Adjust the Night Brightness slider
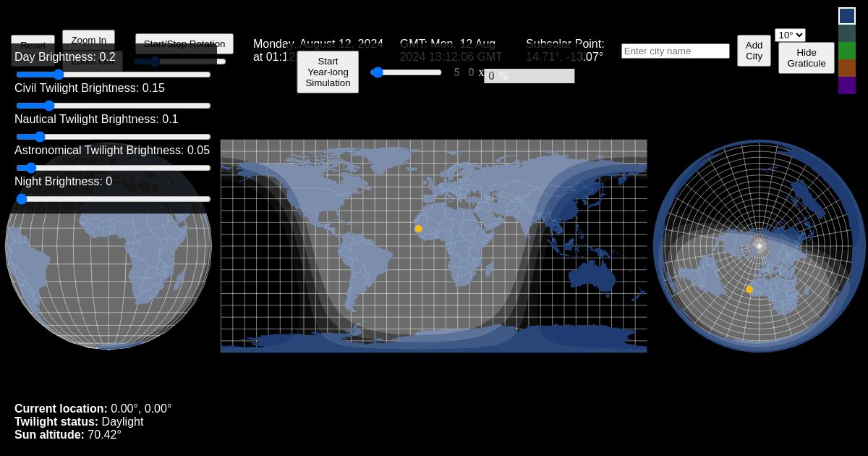This screenshot has height=456, width=868. point(22,199)
